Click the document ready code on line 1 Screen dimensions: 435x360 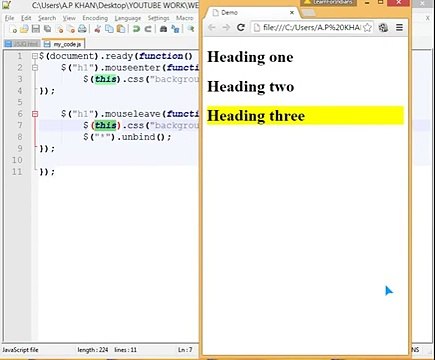coord(116,56)
